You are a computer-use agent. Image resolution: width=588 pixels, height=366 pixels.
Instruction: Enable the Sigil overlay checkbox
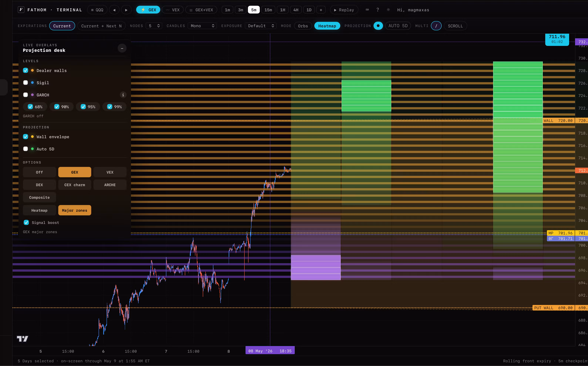[25, 83]
